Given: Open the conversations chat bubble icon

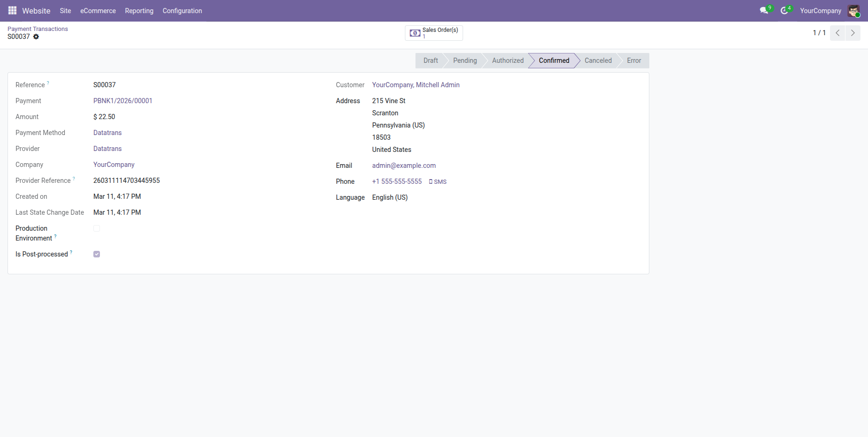Looking at the screenshot, I should (764, 10).
